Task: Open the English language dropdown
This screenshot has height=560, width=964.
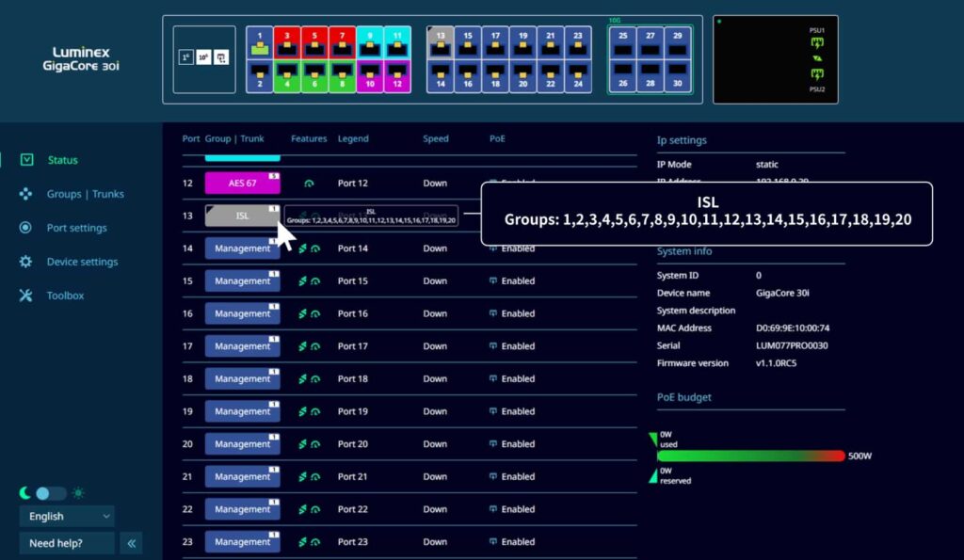Action: point(67,516)
